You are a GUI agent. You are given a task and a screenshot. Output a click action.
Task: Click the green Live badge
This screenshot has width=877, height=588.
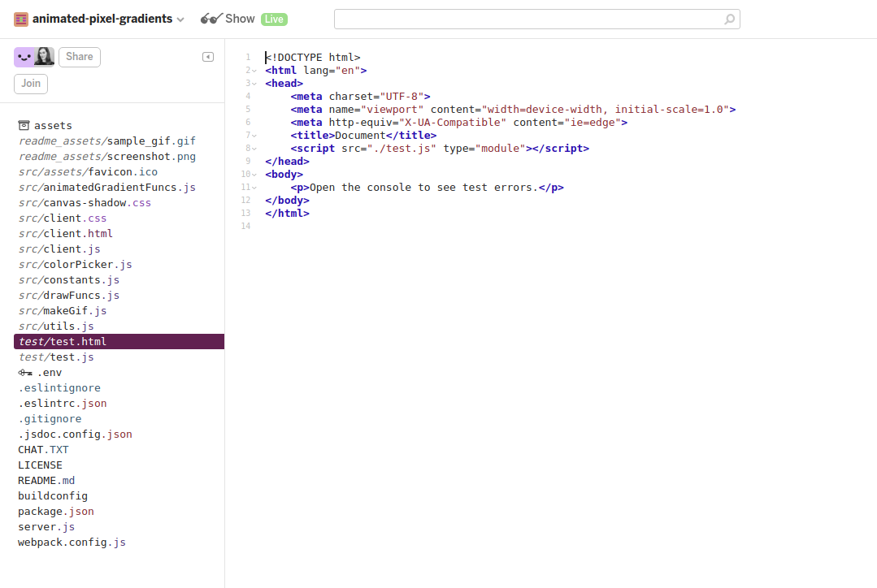click(x=274, y=19)
